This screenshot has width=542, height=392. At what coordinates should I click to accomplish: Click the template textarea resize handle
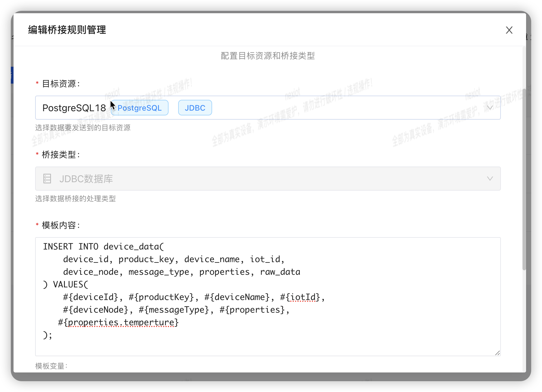click(x=497, y=353)
